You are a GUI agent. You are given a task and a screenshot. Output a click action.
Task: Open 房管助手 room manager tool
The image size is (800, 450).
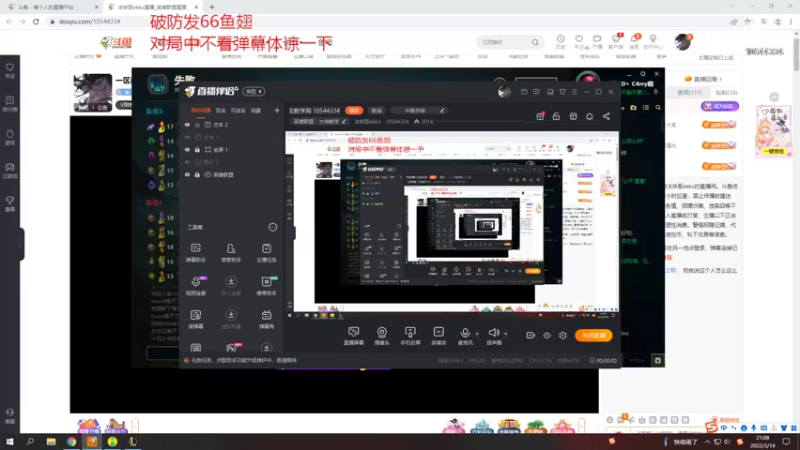(231, 252)
